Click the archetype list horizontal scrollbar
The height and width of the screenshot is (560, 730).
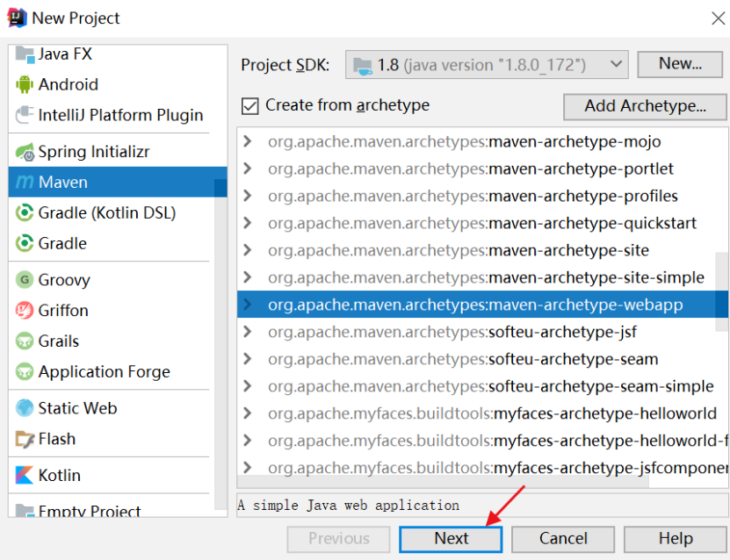(x=443, y=481)
